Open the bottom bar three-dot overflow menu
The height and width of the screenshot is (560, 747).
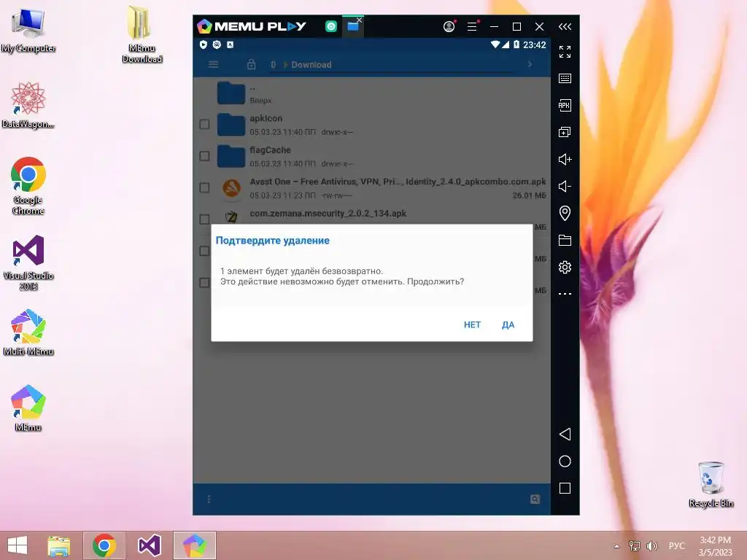(x=209, y=499)
